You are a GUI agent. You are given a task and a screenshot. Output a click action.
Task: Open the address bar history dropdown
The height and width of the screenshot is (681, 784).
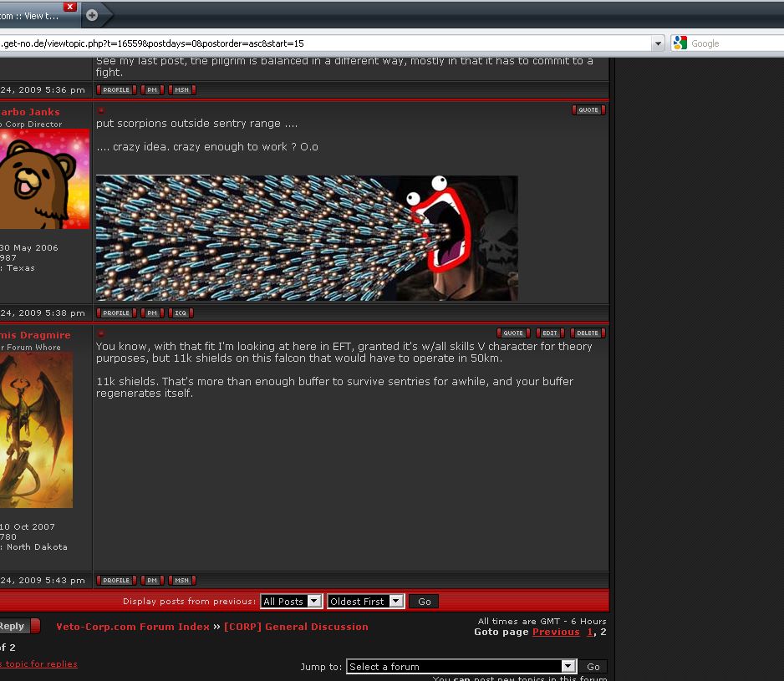[658, 43]
